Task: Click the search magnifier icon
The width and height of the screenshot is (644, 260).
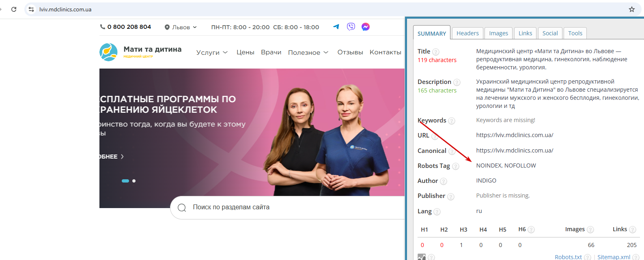Action: click(x=182, y=208)
